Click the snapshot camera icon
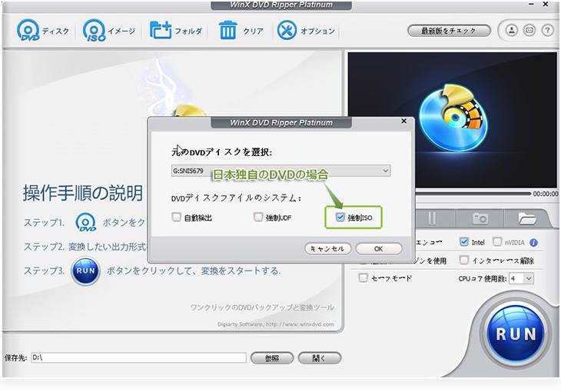This screenshot has height=392, width=561. tap(480, 218)
